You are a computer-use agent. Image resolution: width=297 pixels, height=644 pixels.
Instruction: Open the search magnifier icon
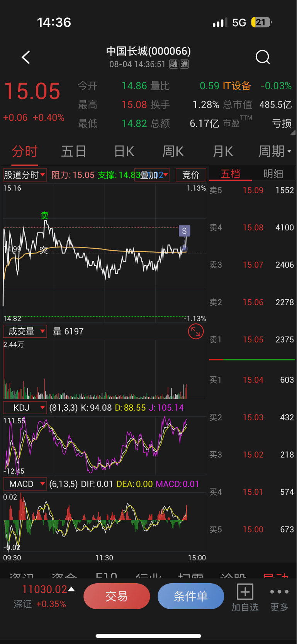[263, 57]
